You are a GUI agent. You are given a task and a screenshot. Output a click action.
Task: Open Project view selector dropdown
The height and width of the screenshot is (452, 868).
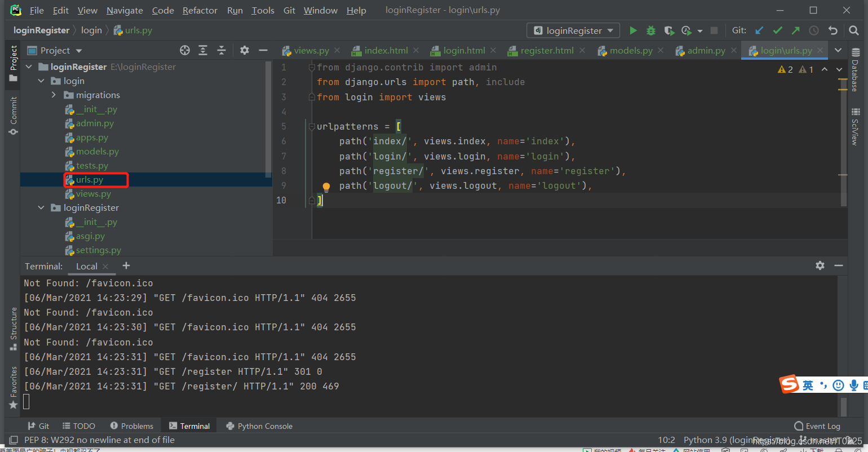[x=55, y=50]
